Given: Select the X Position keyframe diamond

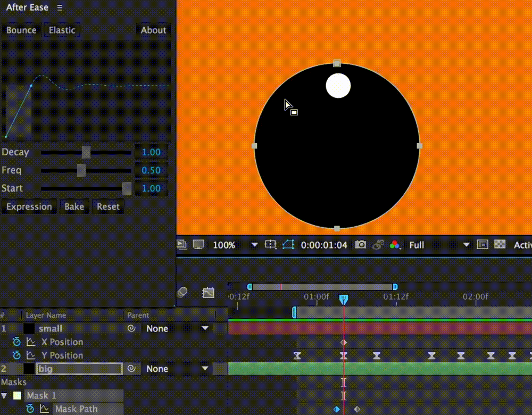Looking at the screenshot, I should (343, 342).
